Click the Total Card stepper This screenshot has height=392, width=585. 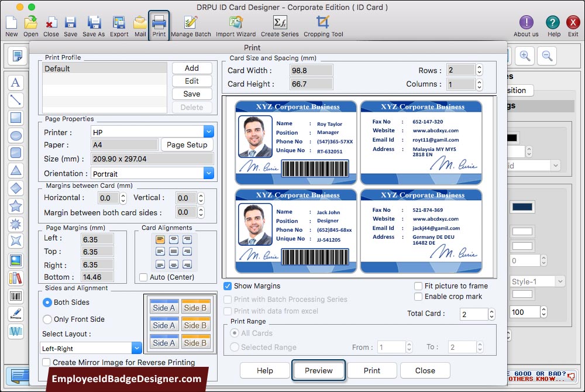click(492, 314)
